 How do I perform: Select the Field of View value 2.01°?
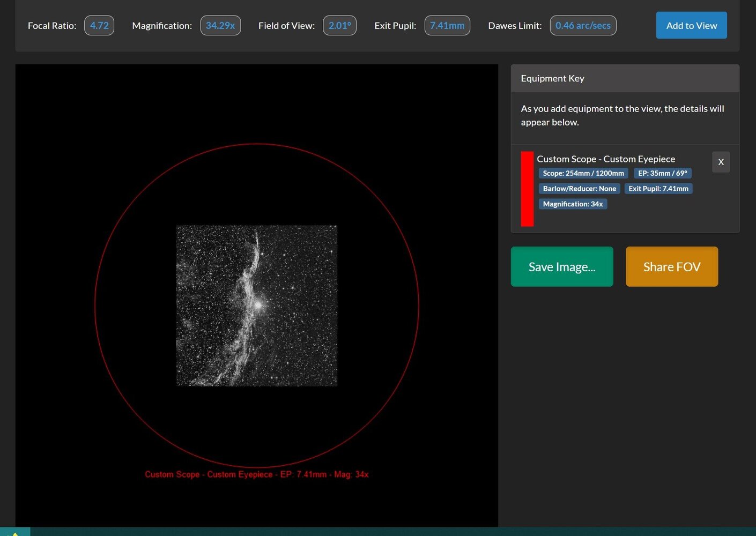(x=340, y=25)
